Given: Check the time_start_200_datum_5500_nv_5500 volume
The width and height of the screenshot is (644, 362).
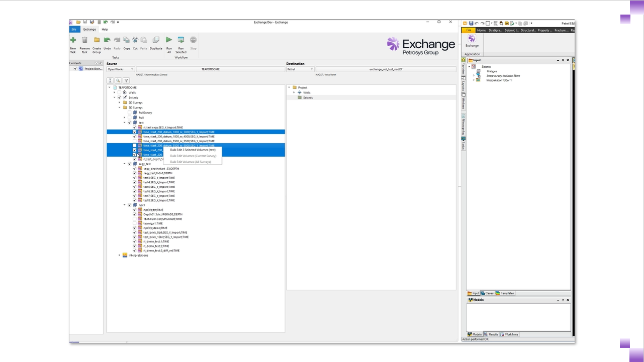Looking at the screenshot, I should pyautogui.click(x=134, y=141).
